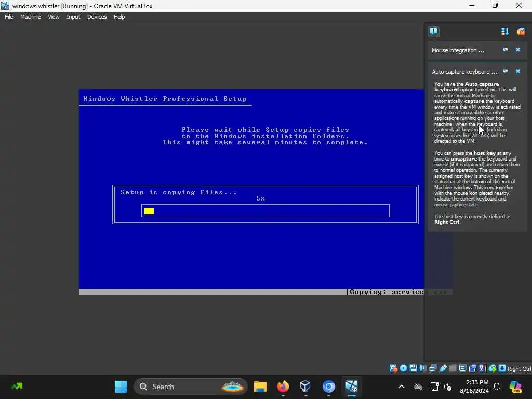532x399 pixels.
Task: Open Firefox from the taskbar
Action: tap(283, 387)
